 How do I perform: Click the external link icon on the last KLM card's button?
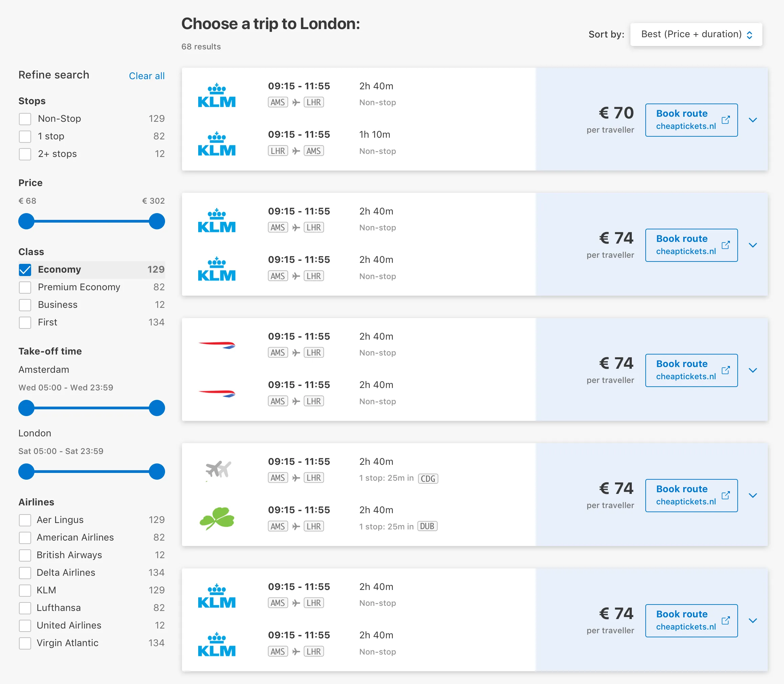[725, 621]
